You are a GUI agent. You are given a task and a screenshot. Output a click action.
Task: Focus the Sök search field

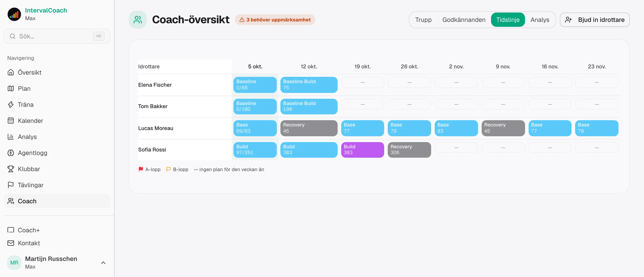[x=57, y=36]
